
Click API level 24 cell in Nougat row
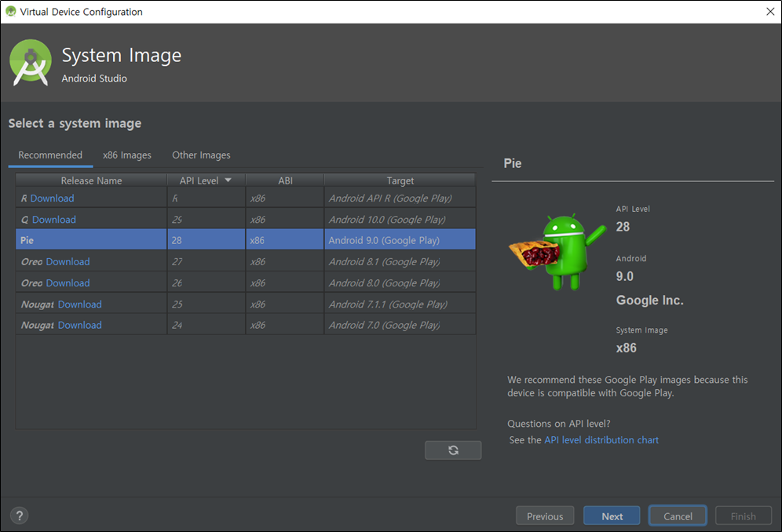206,325
